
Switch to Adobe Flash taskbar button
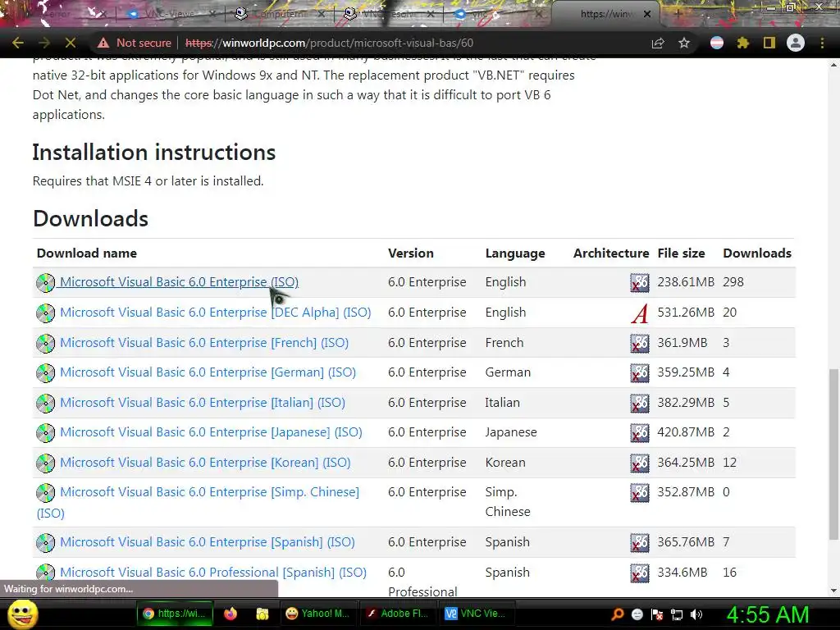click(397, 614)
